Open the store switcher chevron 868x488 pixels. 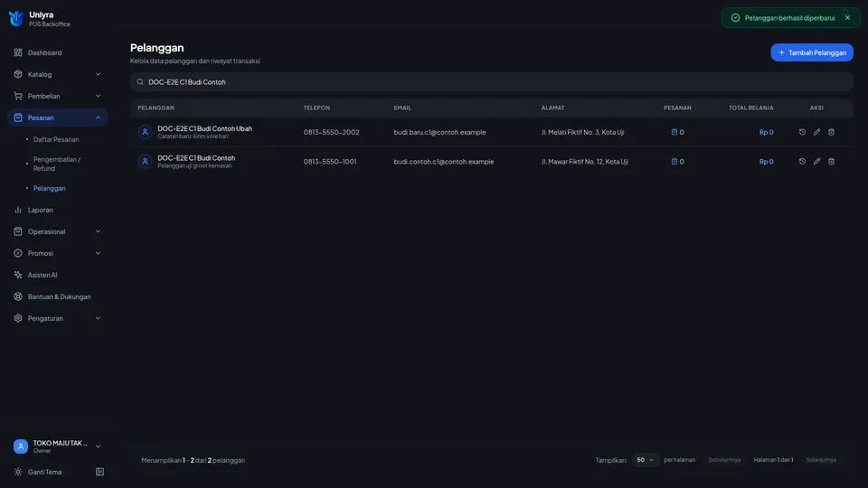pos(98,446)
